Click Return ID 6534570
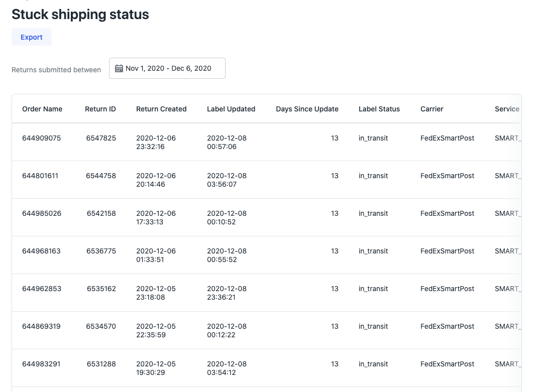 [101, 326]
